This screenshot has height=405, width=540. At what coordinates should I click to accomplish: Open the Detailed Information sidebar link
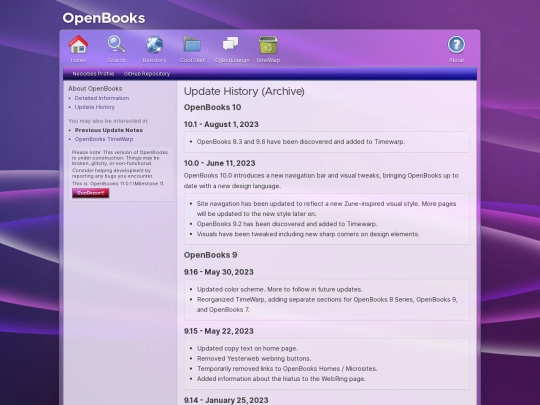point(102,98)
